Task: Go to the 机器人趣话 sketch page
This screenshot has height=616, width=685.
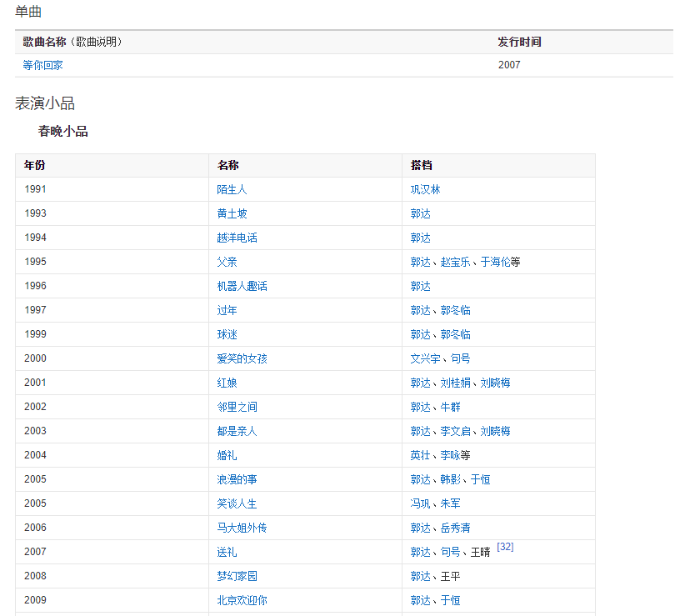Action: 242,286
